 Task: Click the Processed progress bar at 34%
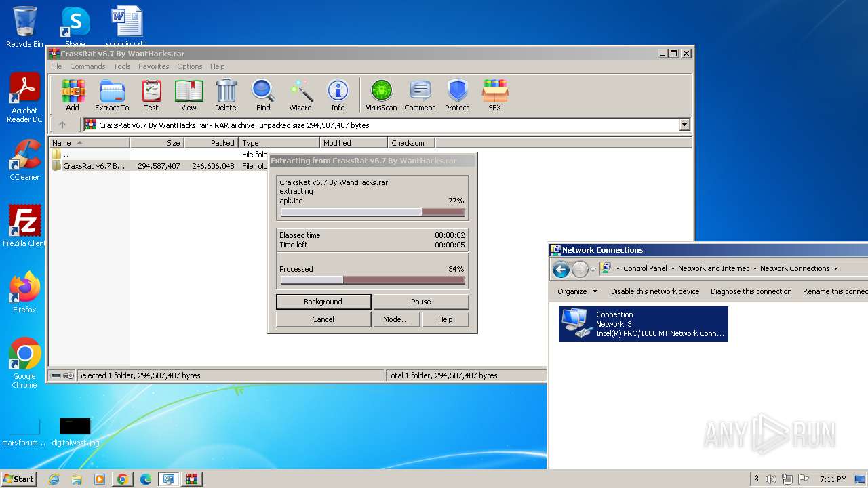tap(373, 280)
